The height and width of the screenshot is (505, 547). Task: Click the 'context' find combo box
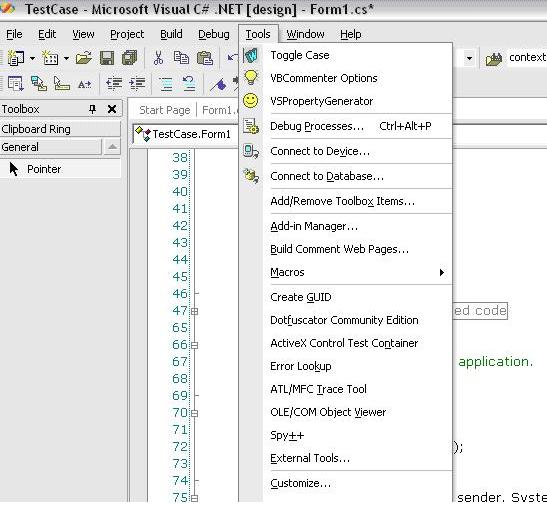coord(527,57)
